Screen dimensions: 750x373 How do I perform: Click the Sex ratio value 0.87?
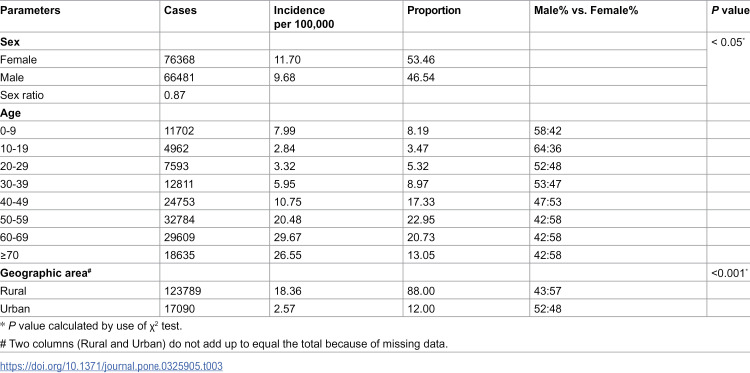[175, 95]
